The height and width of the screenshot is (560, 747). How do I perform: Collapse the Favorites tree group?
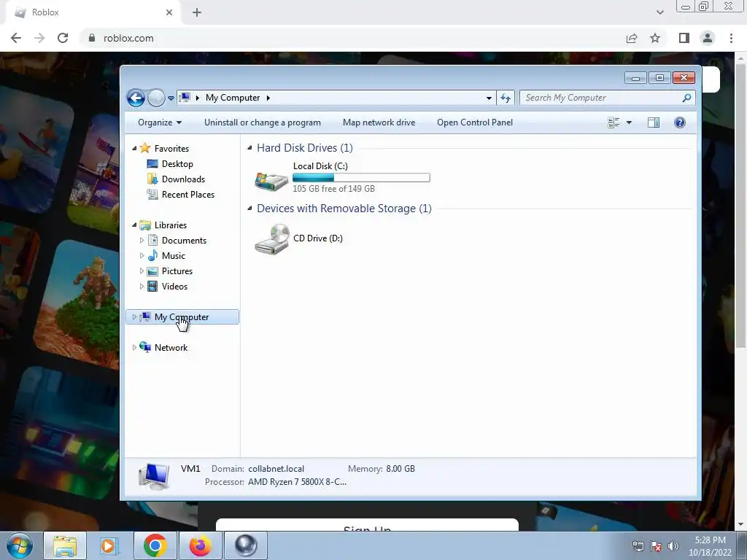(134, 149)
